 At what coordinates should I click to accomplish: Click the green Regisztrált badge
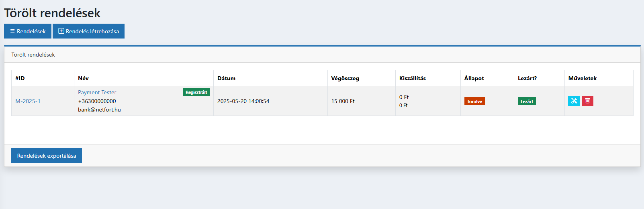click(x=196, y=92)
